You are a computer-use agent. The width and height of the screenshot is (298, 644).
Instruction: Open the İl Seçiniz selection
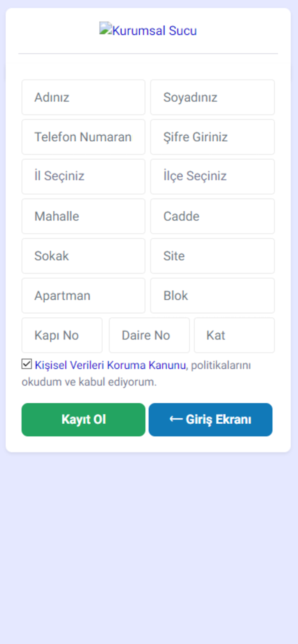tap(83, 176)
